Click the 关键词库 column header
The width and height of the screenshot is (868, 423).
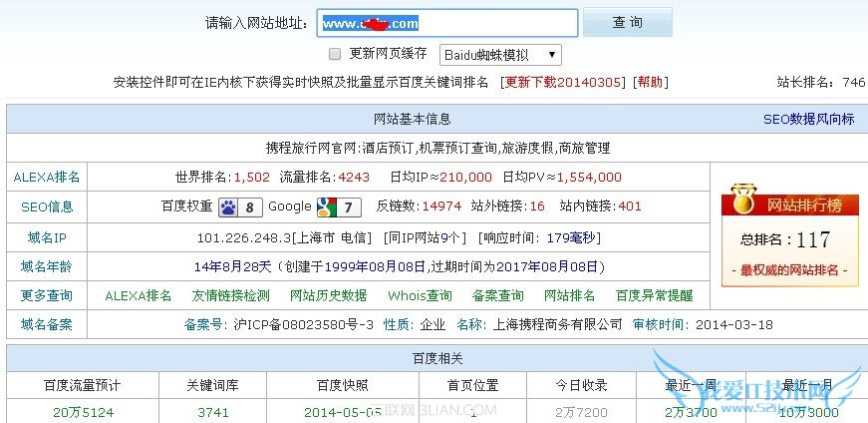(212, 385)
